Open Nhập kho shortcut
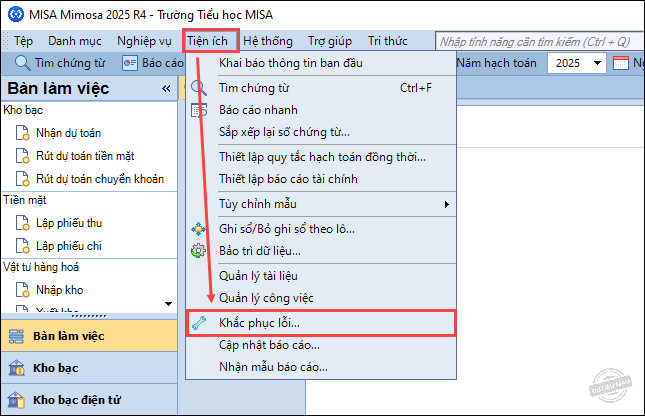The width and height of the screenshot is (645, 416). coord(60,290)
